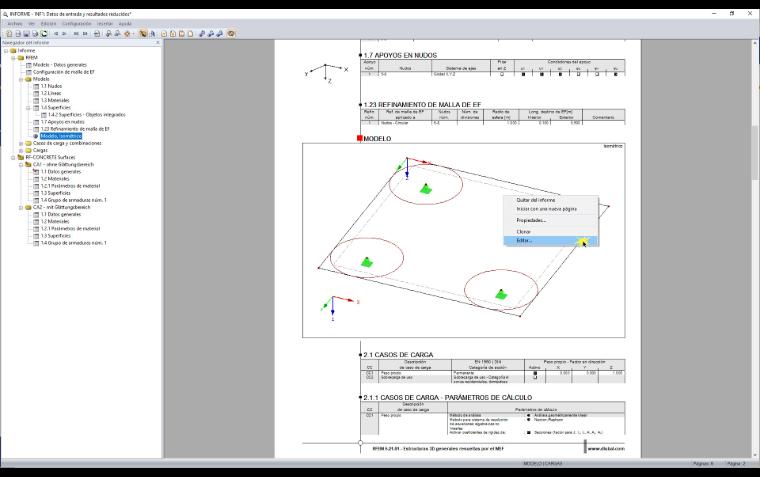Click the MODELO heading above the picture
This screenshot has width=760, height=477.
pyautogui.click(x=377, y=139)
